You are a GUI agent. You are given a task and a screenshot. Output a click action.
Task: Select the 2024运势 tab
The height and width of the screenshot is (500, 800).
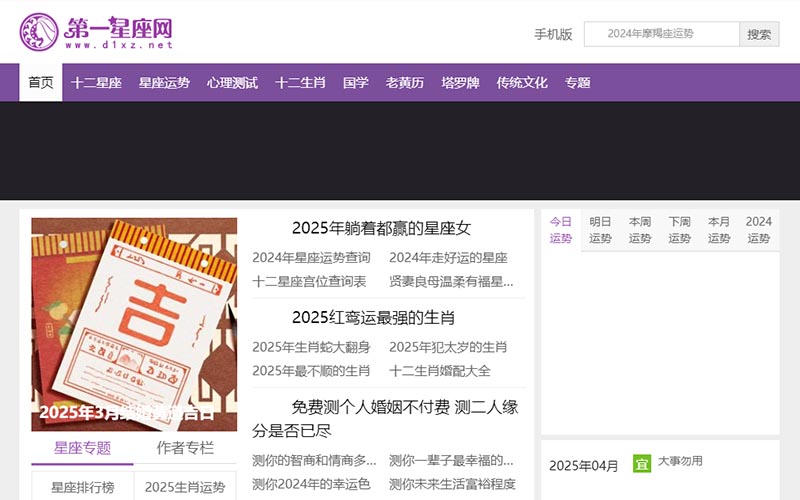point(759,230)
